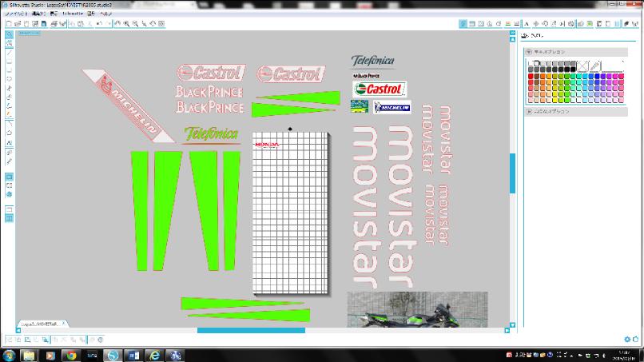Select the Draw a Rectangle tool
The image size is (644, 362).
[x=9, y=62]
